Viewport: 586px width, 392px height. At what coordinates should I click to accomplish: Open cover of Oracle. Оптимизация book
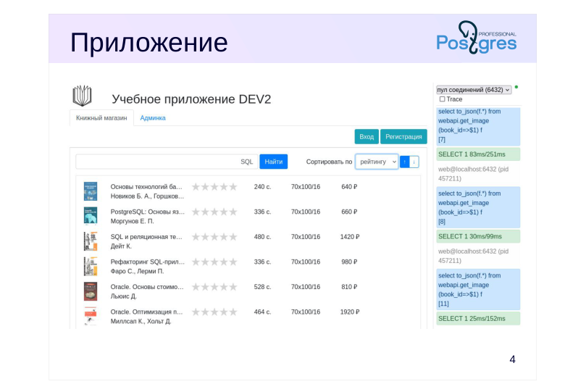(x=91, y=316)
